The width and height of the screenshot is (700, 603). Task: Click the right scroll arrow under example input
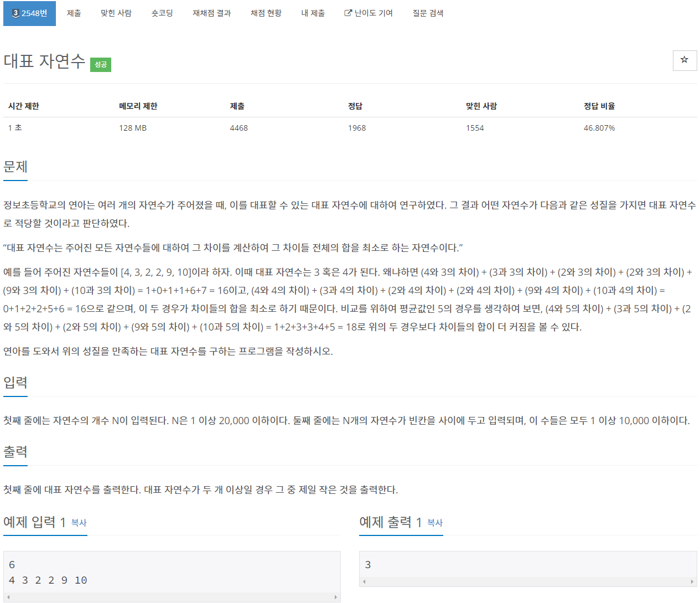tap(335, 597)
